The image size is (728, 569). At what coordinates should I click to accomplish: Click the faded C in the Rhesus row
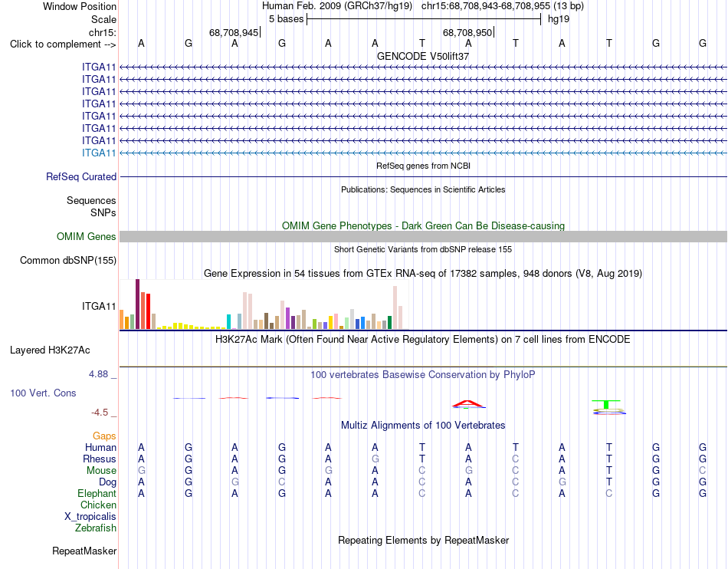coord(516,459)
